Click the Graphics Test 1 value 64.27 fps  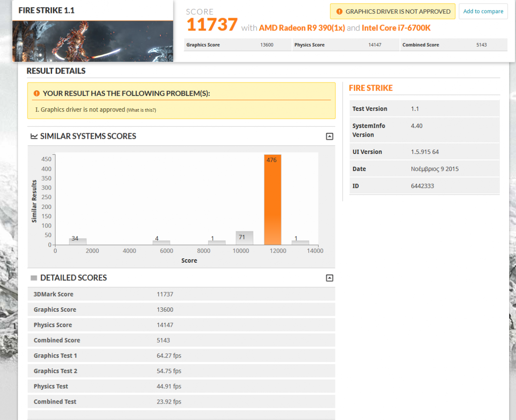click(x=169, y=356)
